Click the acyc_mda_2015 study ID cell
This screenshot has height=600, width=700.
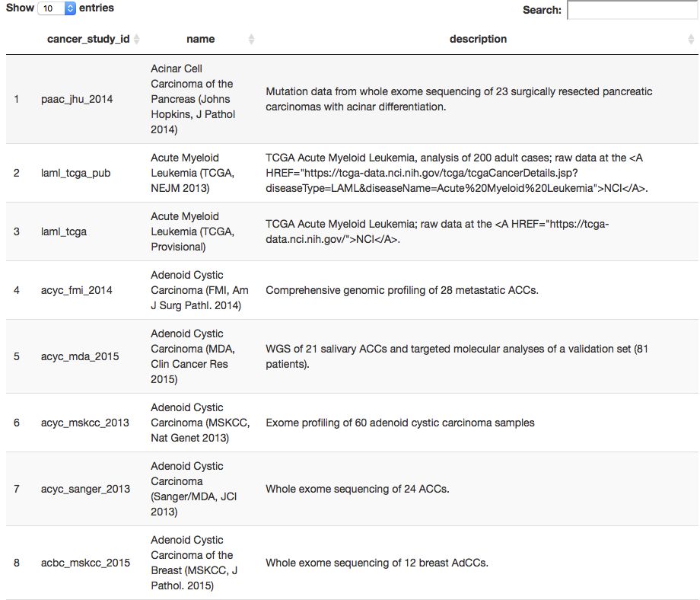(80, 356)
